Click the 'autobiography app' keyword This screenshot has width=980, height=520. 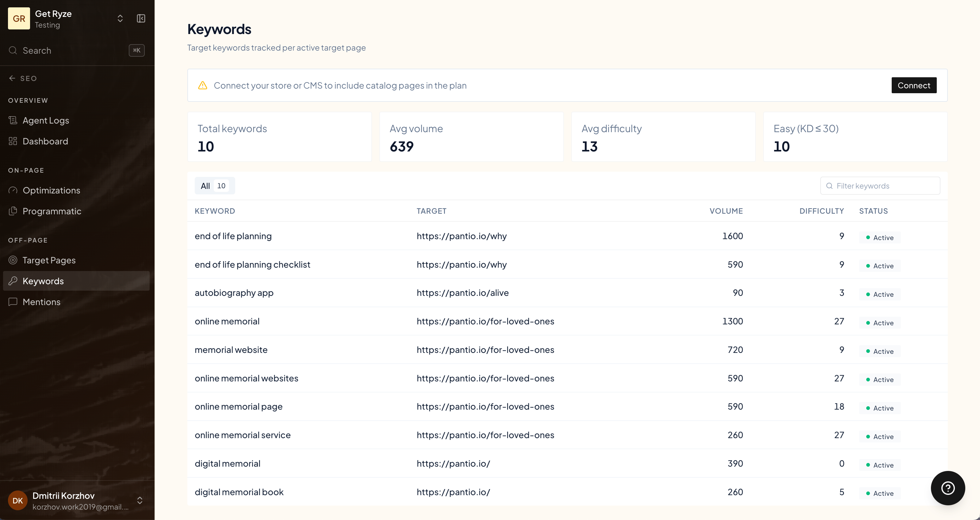(x=234, y=293)
